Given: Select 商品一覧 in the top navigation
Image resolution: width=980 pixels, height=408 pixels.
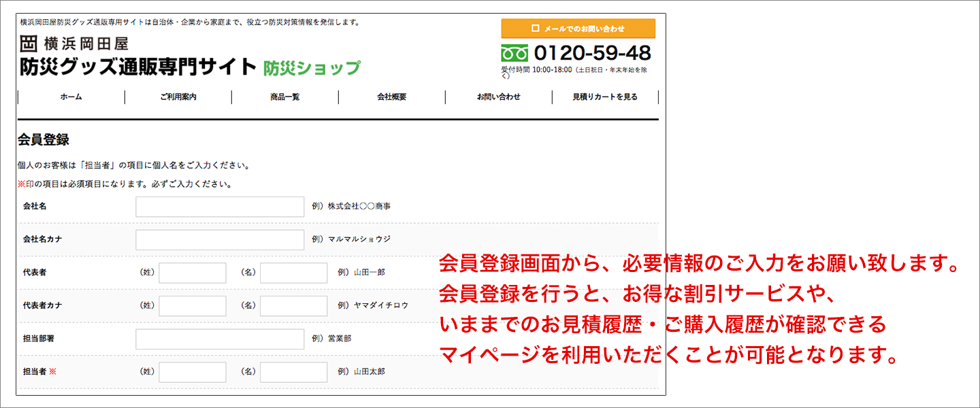Looking at the screenshot, I should coord(284,97).
